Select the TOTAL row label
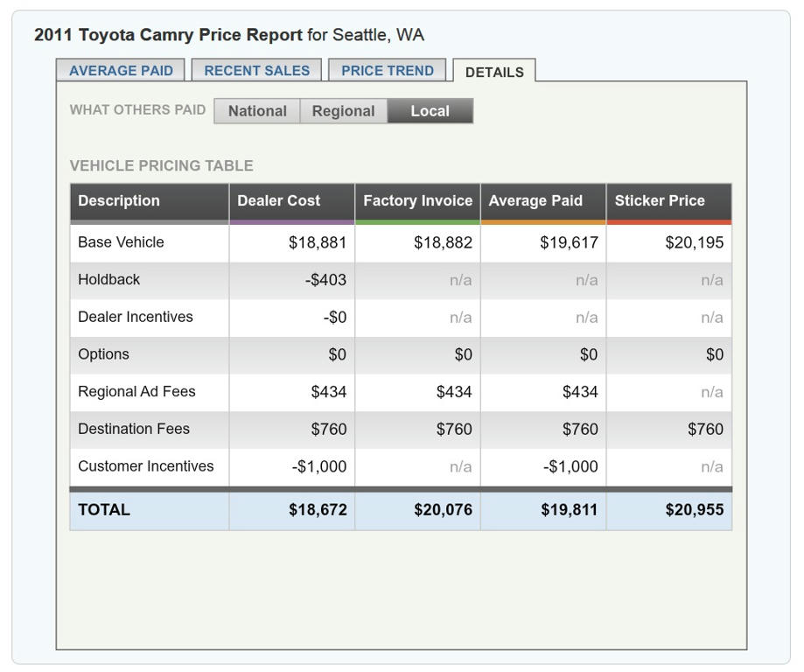The image size is (804, 672). pos(104,510)
